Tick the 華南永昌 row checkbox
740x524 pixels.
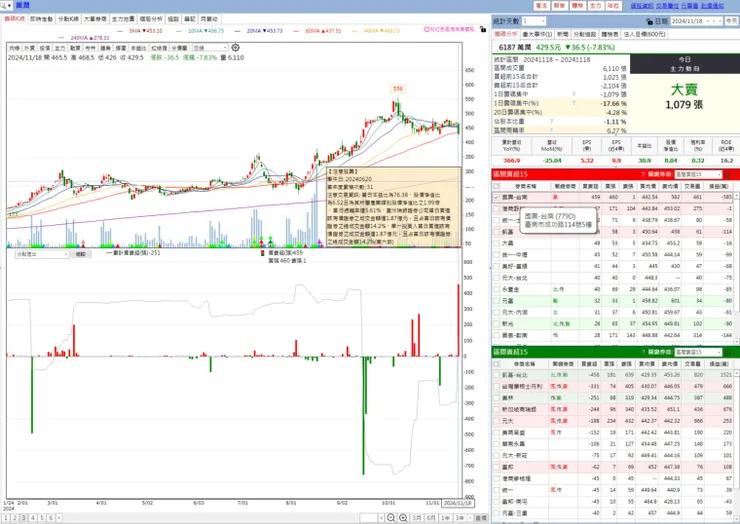(x=496, y=444)
